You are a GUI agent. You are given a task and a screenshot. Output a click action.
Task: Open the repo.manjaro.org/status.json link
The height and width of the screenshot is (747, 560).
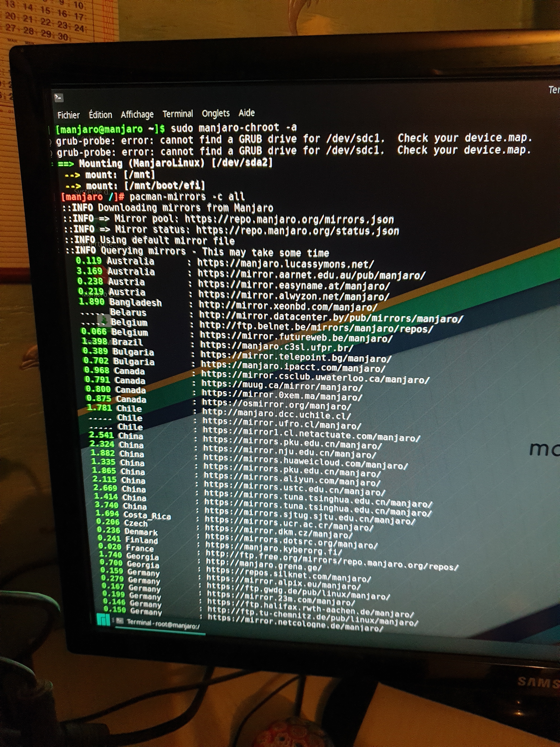click(x=297, y=231)
